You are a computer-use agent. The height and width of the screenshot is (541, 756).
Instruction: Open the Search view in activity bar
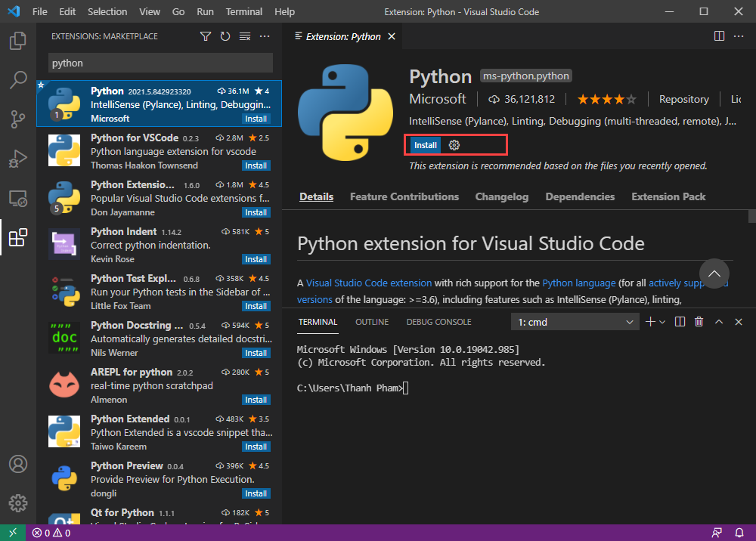pyautogui.click(x=18, y=79)
